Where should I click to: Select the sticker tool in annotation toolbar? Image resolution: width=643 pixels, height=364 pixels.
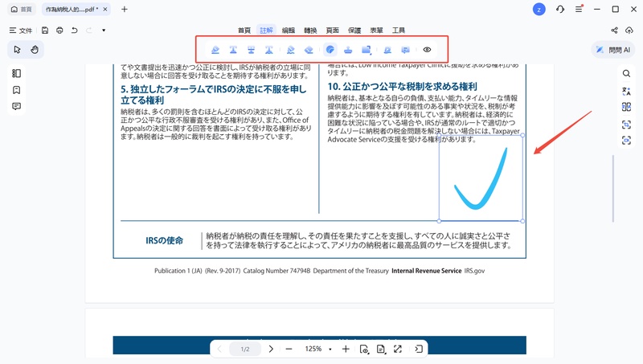[330, 50]
